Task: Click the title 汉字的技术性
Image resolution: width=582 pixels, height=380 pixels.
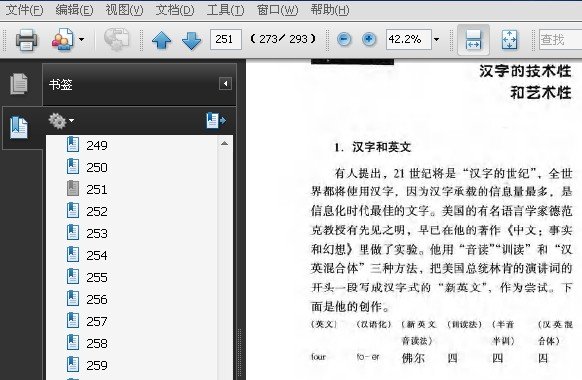Action: [x=525, y=71]
